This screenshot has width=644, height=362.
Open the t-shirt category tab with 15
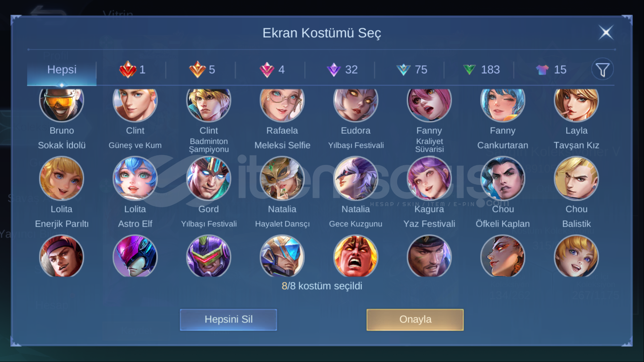click(551, 69)
